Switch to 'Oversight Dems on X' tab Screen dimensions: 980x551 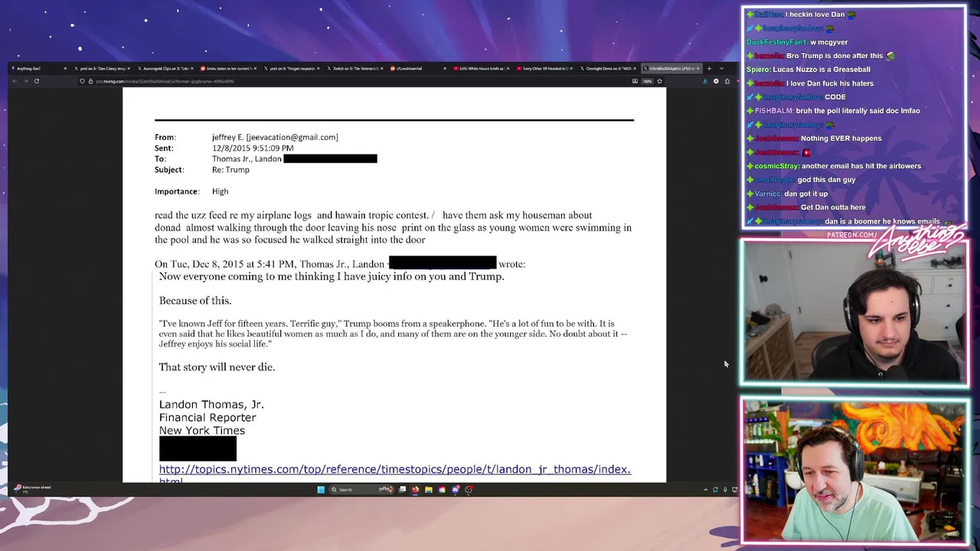click(x=607, y=68)
